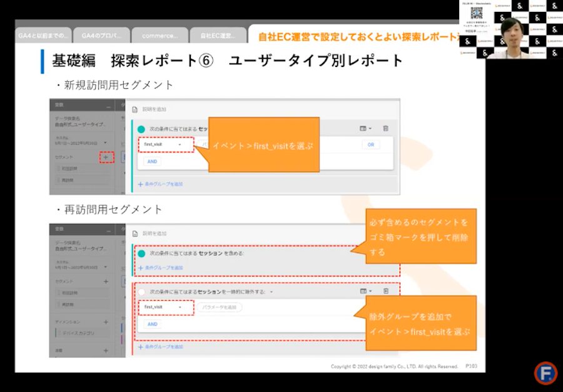Open the first_visit event dropdown in the exclude group

point(166,307)
